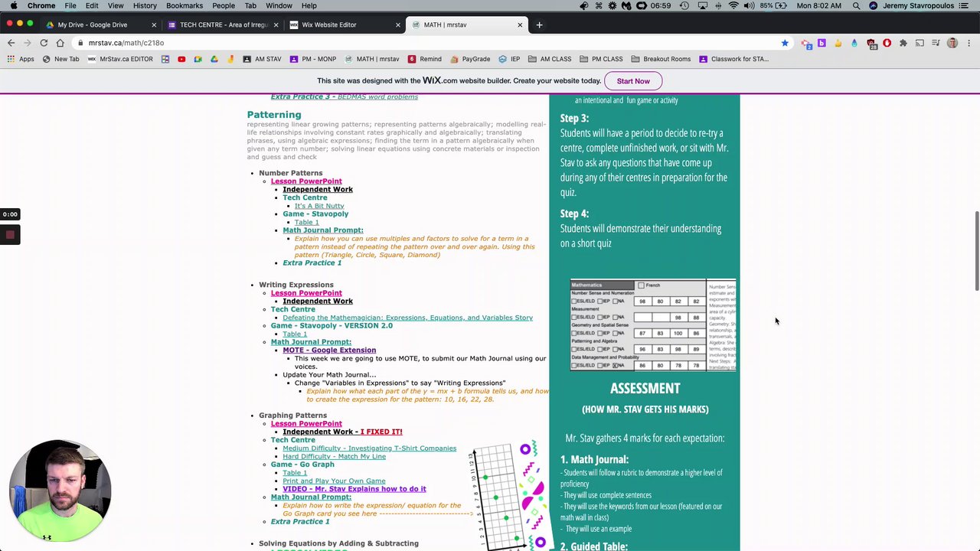Open the Breakout Rooms bookmark folder
This screenshot has width=980, height=551.
point(661,59)
